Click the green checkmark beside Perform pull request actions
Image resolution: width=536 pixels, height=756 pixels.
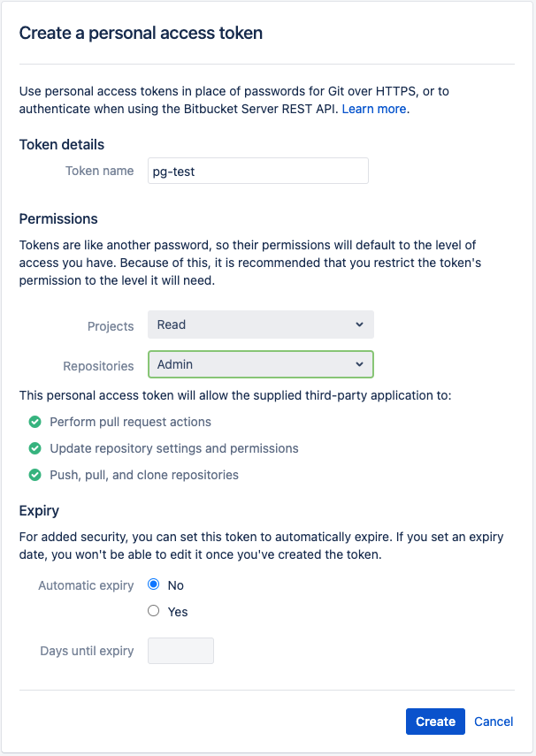coord(34,422)
